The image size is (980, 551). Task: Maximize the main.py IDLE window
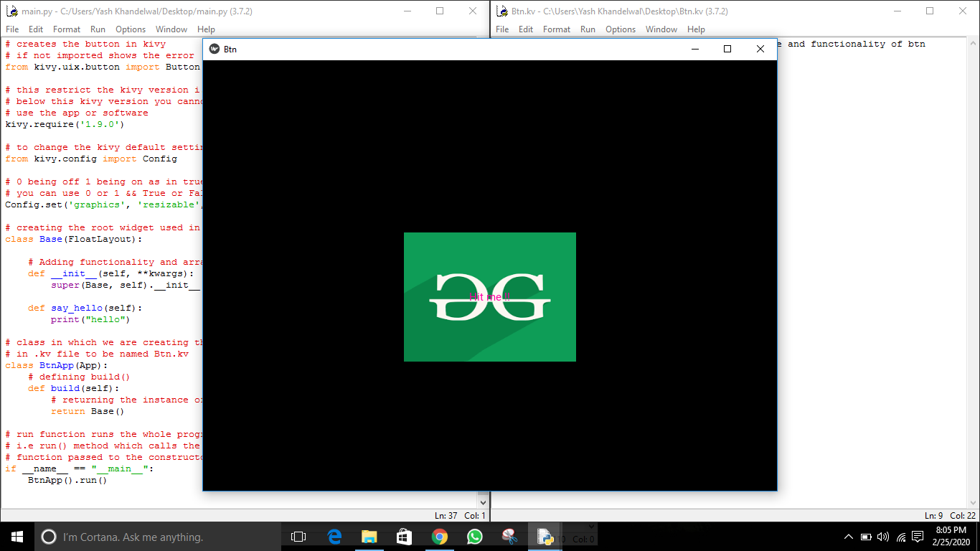[x=440, y=11]
